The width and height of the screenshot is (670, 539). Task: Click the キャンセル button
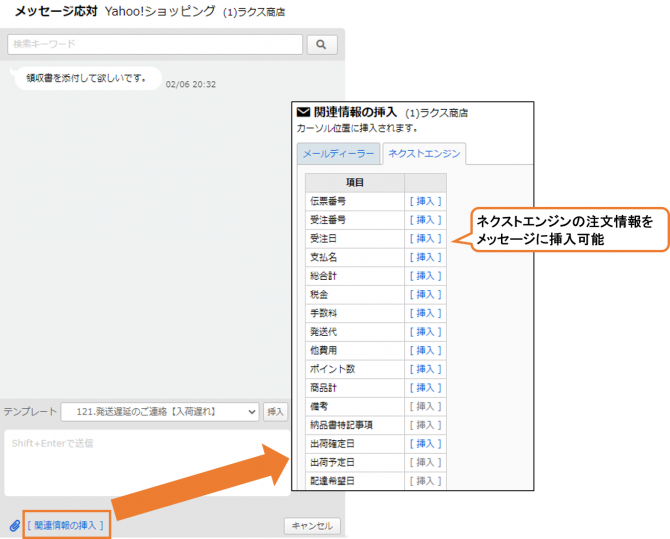[312, 526]
